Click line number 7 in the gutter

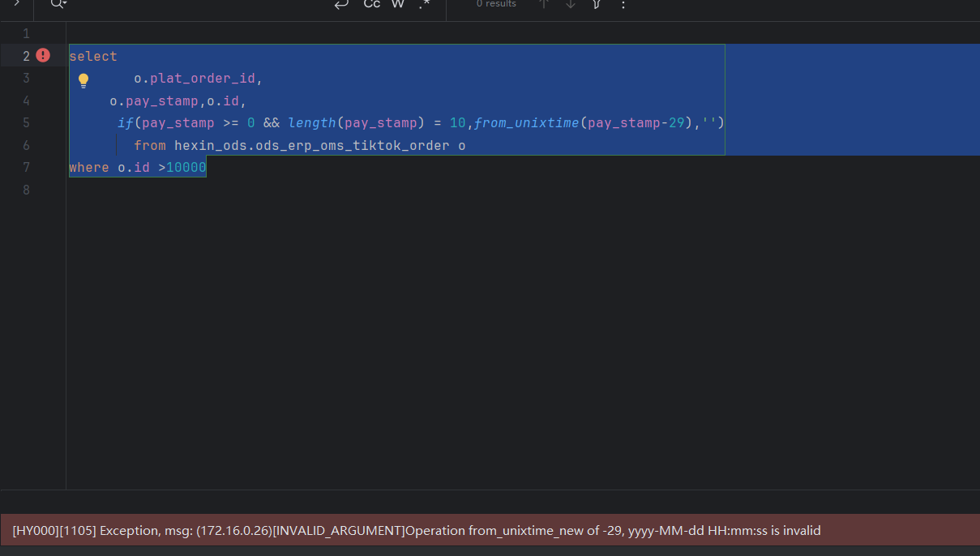coord(26,168)
